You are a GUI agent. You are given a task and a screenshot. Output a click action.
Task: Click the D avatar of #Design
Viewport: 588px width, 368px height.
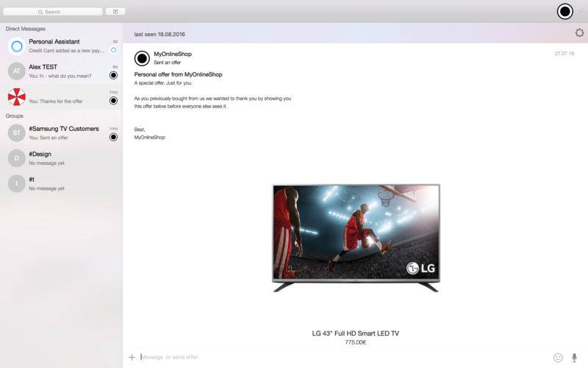[x=16, y=158]
